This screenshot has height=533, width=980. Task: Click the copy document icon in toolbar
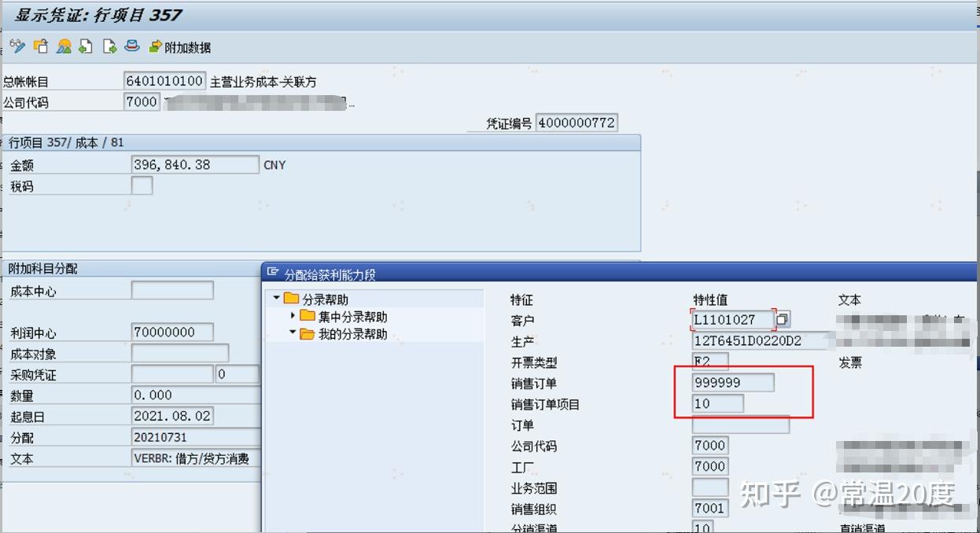(x=41, y=46)
